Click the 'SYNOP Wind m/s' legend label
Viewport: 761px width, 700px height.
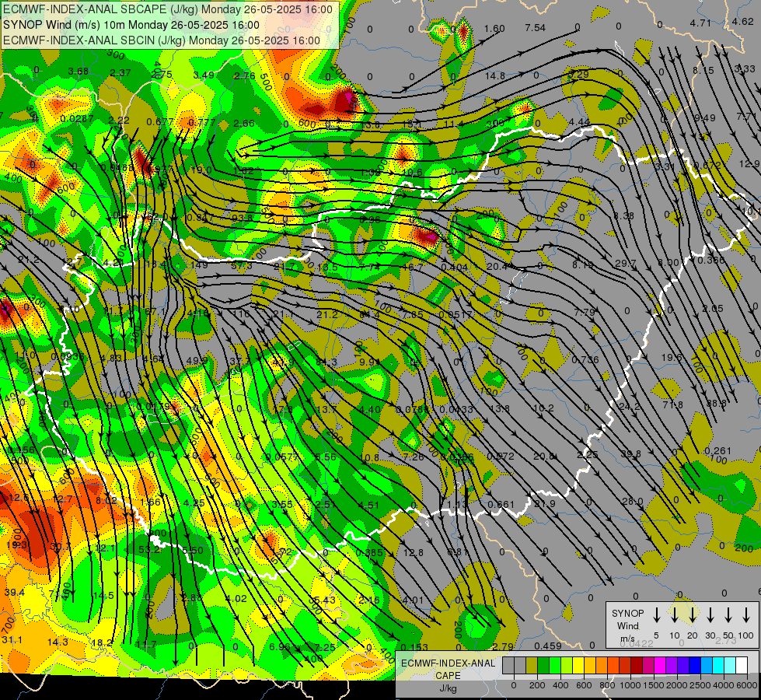coord(627,625)
